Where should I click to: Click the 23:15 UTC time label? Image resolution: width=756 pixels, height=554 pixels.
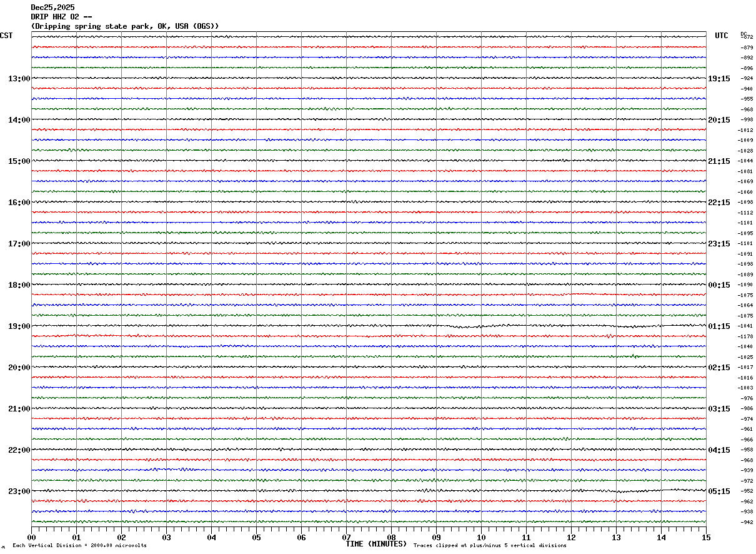pos(719,244)
